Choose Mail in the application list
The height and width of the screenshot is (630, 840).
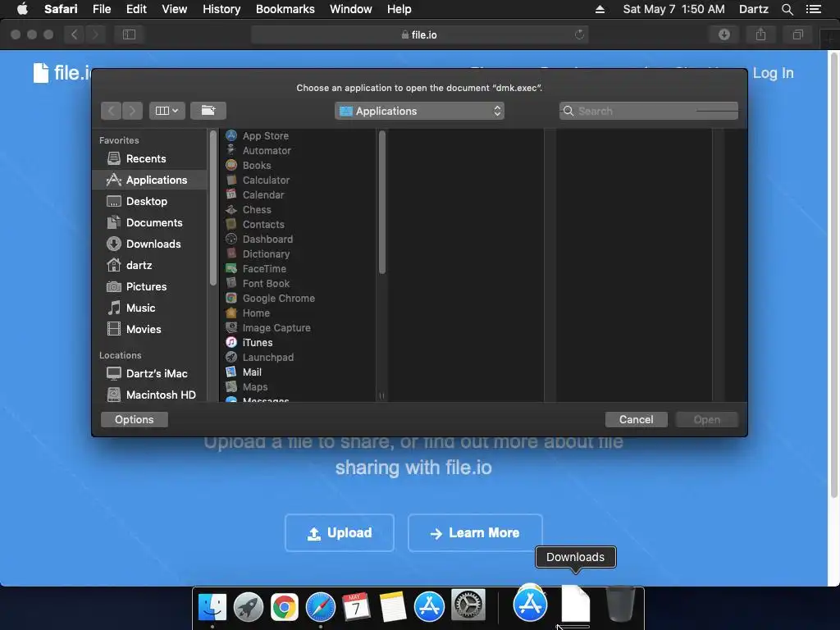[298, 372]
